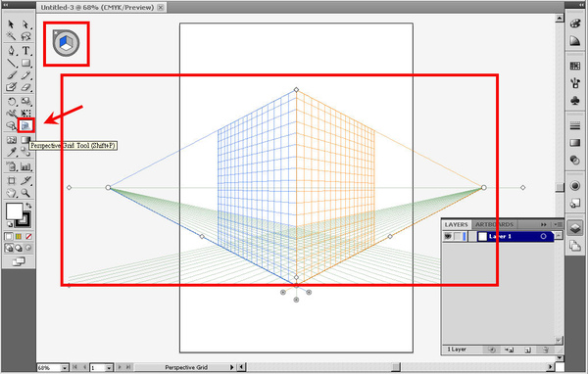Open the Color panel from dock
The width and height of the screenshot is (588, 374).
[575, 23]
